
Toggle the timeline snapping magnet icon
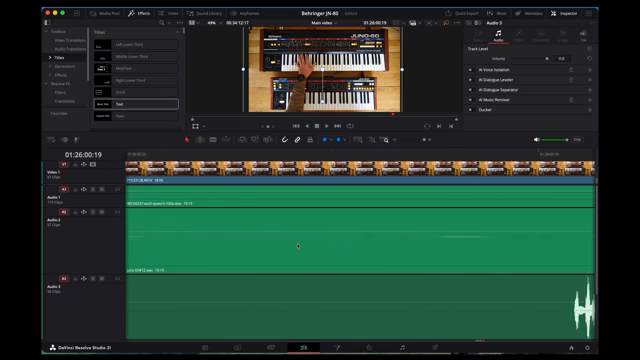click(x=284, y=140)
